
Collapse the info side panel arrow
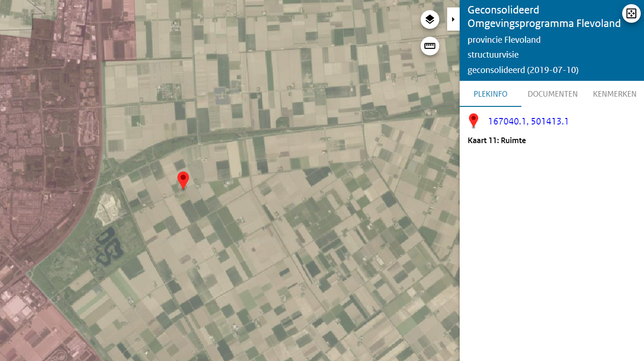[453, 19]
